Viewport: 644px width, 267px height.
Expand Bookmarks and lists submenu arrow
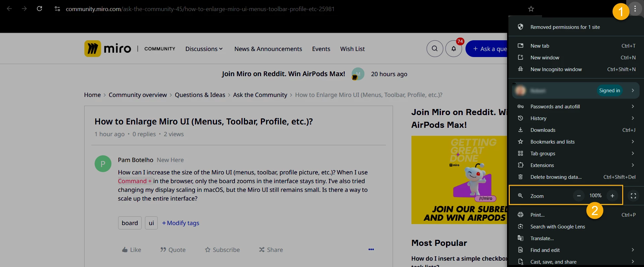pyautogui.click(x=633, y=142)
